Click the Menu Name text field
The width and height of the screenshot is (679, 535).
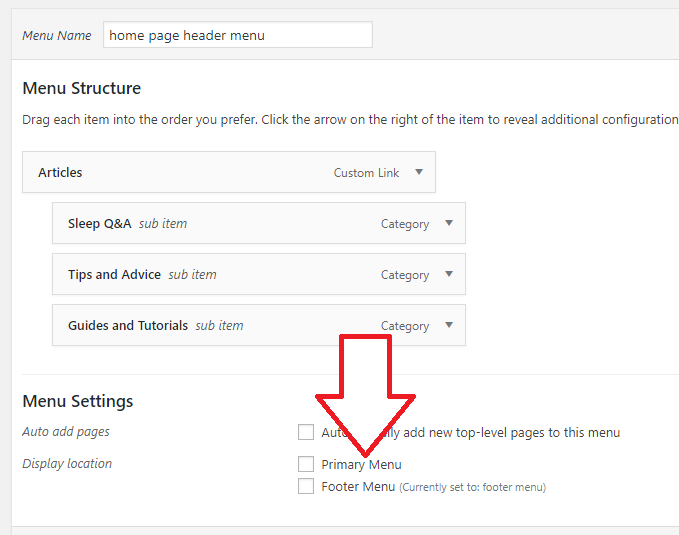coord(237,35)
